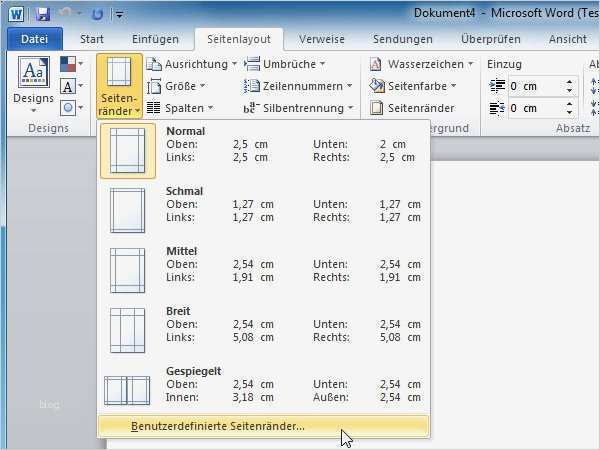Image resolution: width=600 pixels, height=450 pixels.
Task: Open Benutzerdefinierte Seitenränder dialog
Action: pos(263,426)
